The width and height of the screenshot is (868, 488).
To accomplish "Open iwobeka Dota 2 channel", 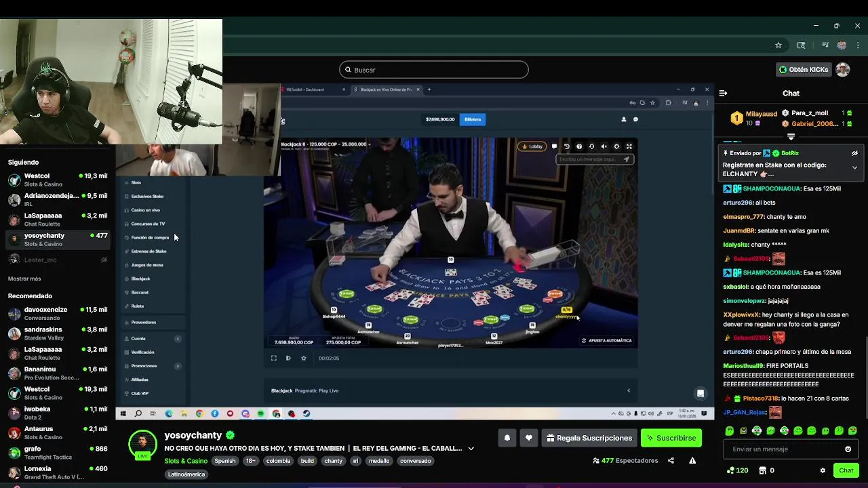I will pyautogui.click(x=57, y=413).
